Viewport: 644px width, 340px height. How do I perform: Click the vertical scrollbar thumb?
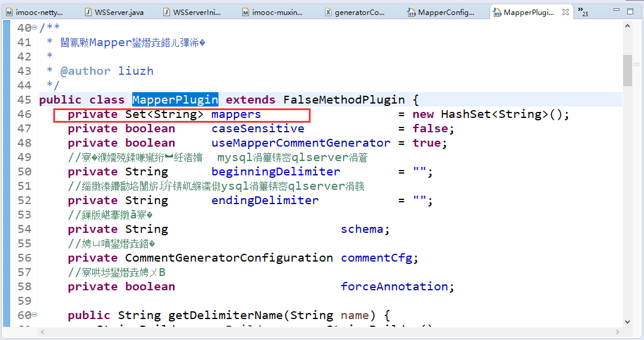coord(627,70)
